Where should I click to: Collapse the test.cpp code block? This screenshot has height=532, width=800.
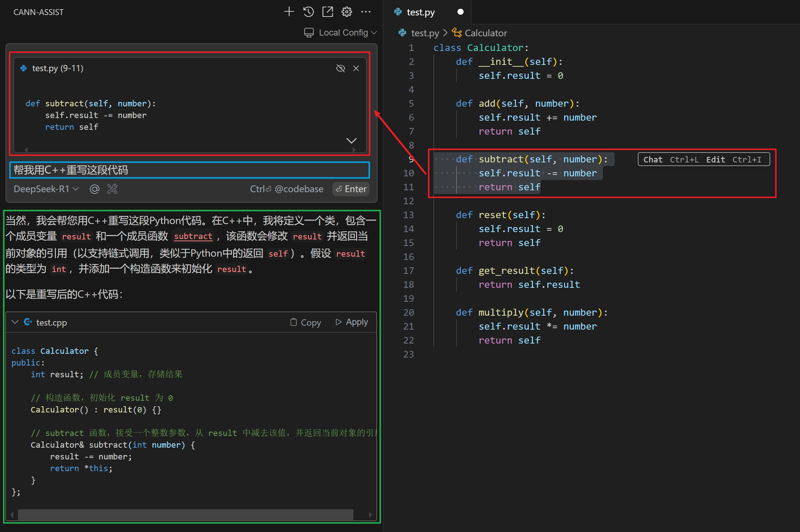click(x=15, y=322)
